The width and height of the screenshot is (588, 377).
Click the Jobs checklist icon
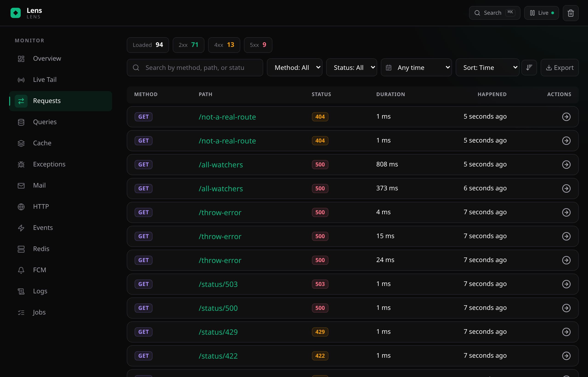pos(21,312)
